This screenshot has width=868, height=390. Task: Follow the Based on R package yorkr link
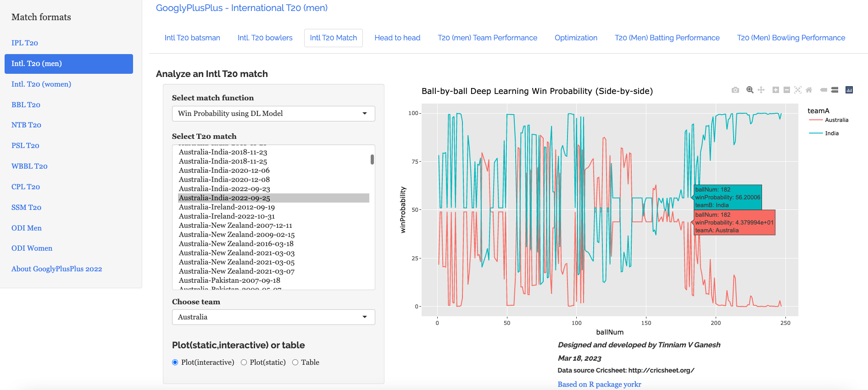click(599, 385)
